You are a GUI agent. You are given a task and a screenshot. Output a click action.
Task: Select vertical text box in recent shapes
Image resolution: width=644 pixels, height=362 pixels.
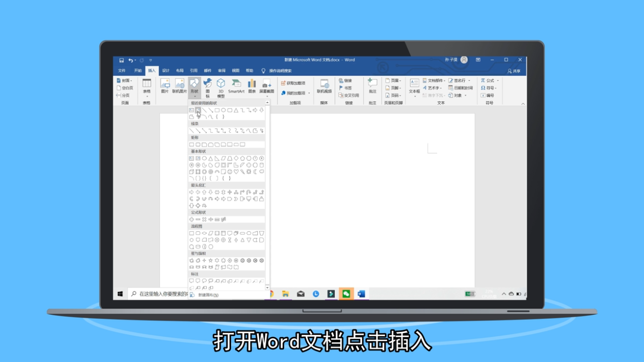198,110
